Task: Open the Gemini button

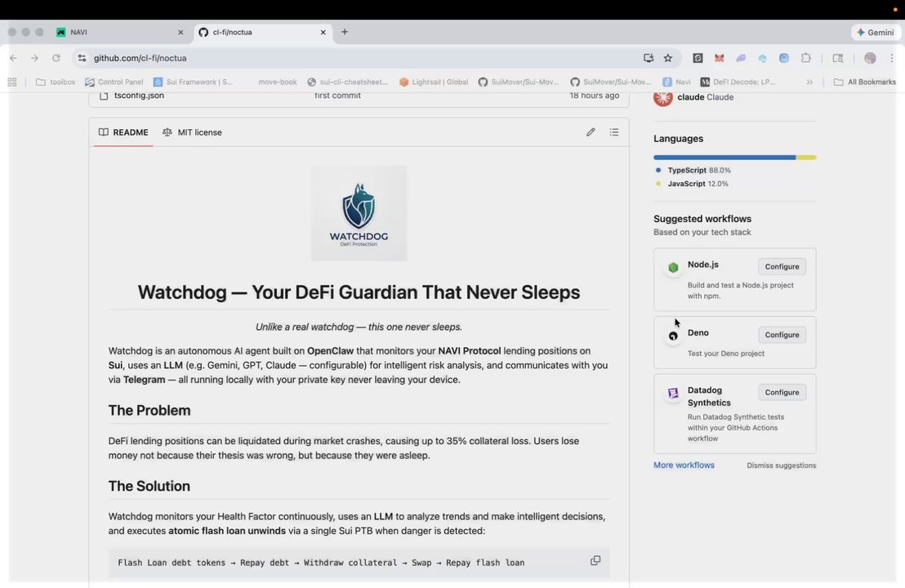Action: coord(876,33)
